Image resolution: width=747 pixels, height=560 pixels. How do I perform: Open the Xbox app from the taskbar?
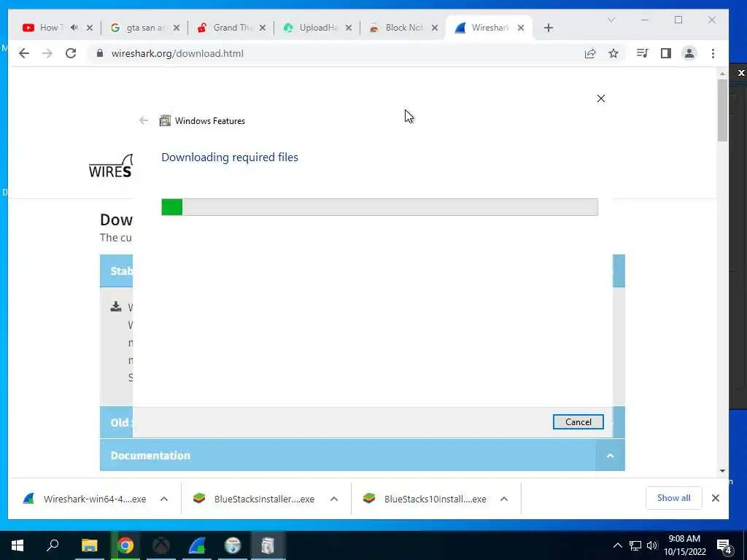(x=161, y=545)
